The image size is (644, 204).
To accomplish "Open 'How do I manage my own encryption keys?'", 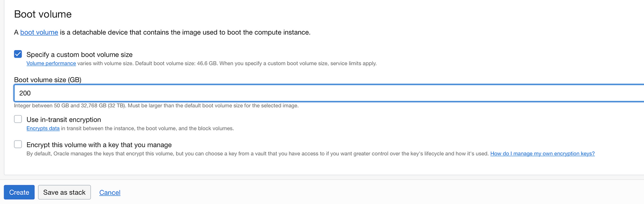I will pyautogui.click(x=542, y=153).
